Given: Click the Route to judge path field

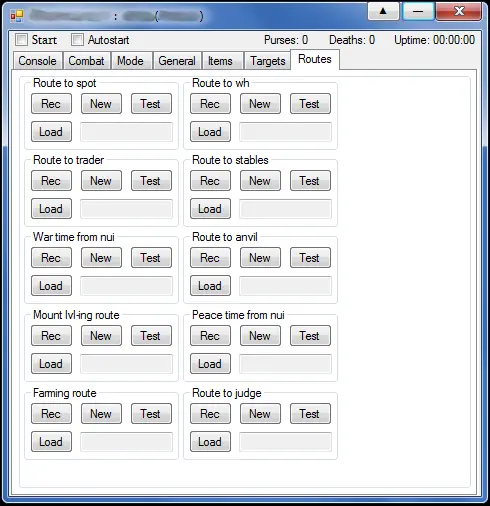Looking at the screenshot, I should coord(286,442).
